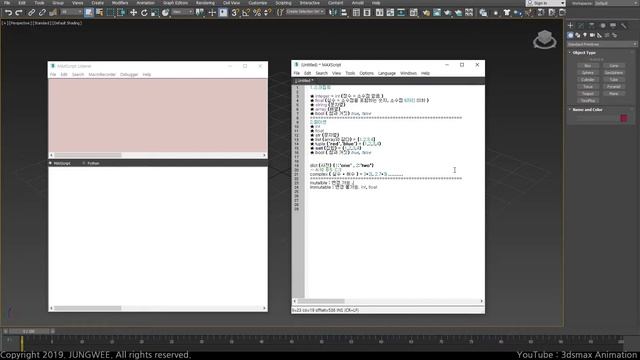Activate the Select Object tool

click(89, 13)
